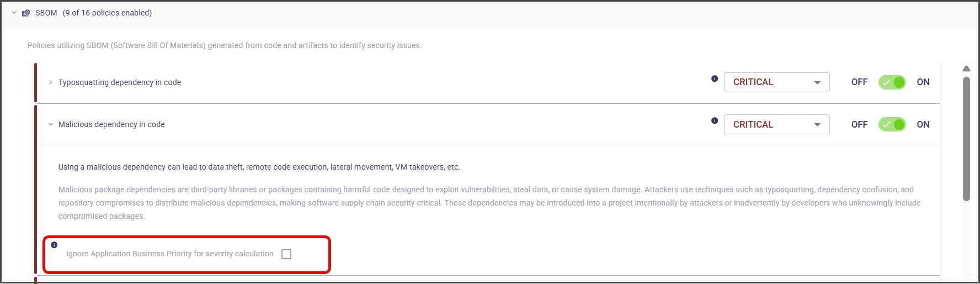Collapse the Malicious dependency in code row
This screenshot has height=284, width=980.
(x=51, y=124)
